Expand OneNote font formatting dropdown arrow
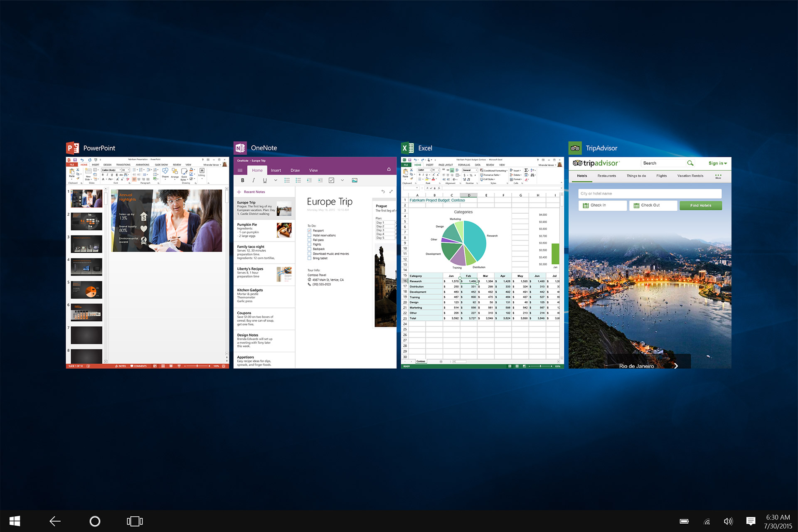Viewport: 798px width, 532px height. click(x=276, y=180)
